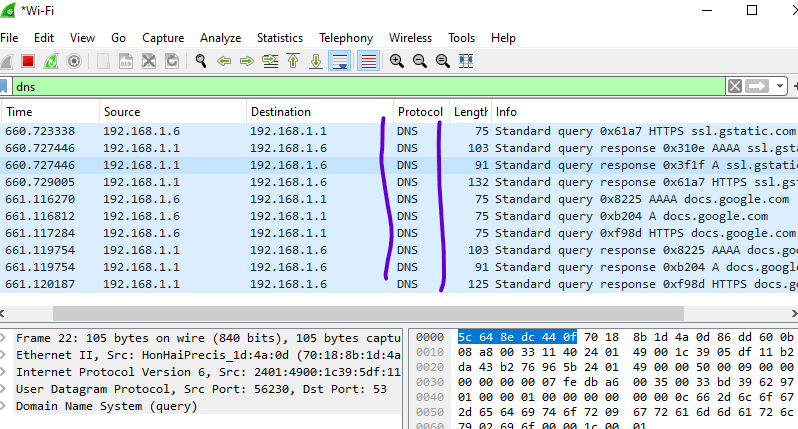Sort packets by Protocol column header
Screen dimensions: 798x429
click(x=420, y=112)
